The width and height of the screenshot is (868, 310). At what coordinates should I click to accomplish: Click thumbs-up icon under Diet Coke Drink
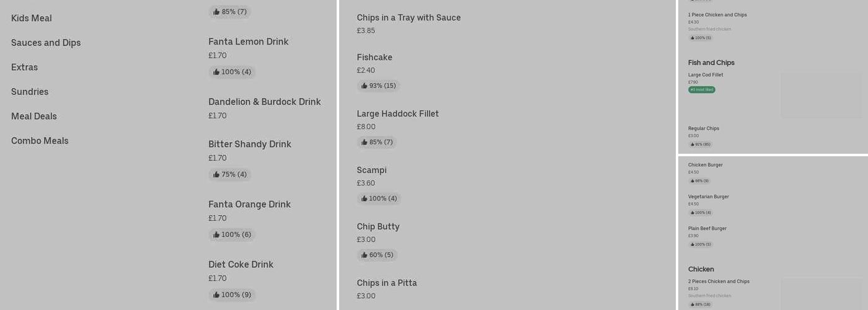(216, 295)
